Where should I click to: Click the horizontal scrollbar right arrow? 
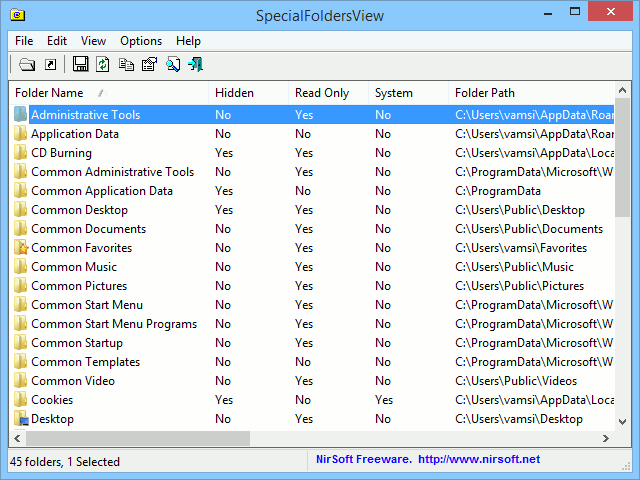606,438
